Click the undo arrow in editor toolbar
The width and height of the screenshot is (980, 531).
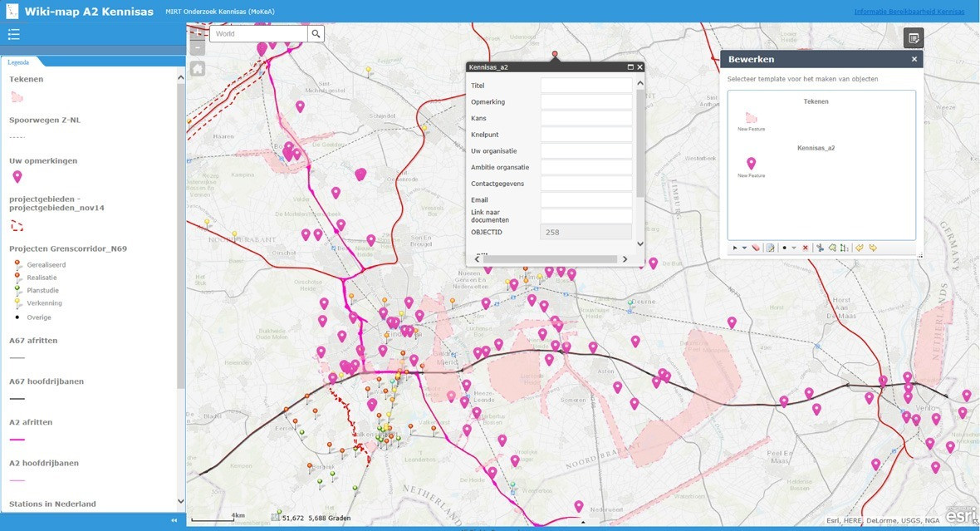pos(860,248)
